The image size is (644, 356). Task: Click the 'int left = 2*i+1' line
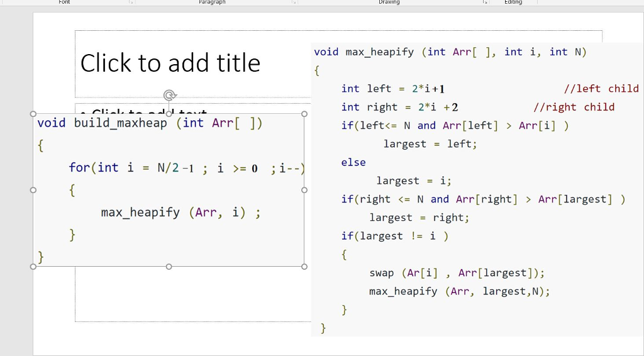(393, 89)
